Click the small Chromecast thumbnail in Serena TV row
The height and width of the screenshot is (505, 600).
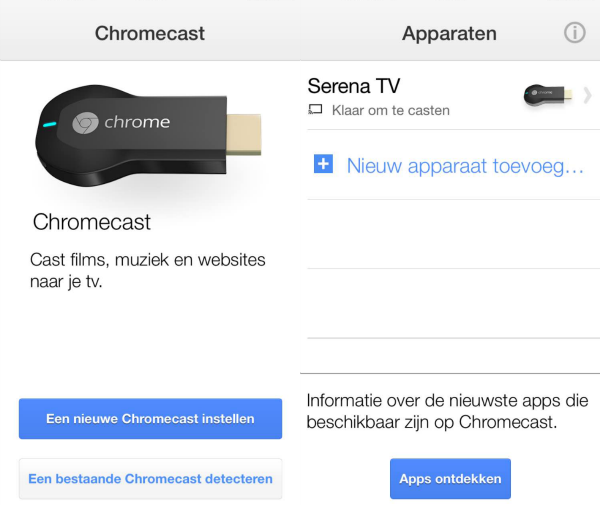pyautogui.click(x=548, y=95)
